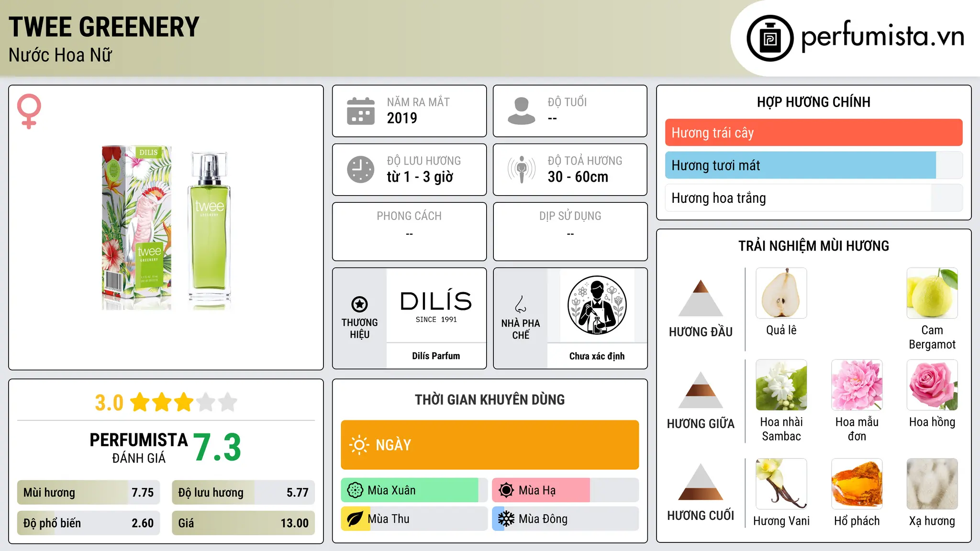Click the sillage icon for Độ toả hương
This screenshot has width=980, height=551.
pos(522,169)
